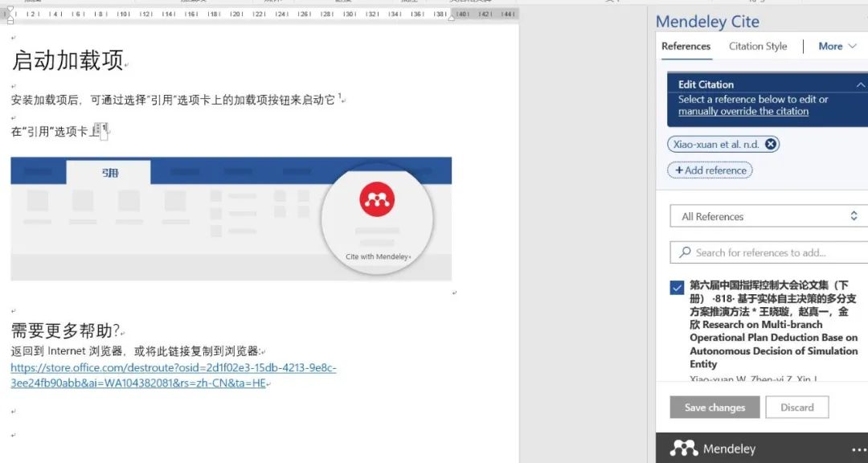868x463 pixels.
Task: Collapse the Edit Citation panel
Action: click(860, 84)
